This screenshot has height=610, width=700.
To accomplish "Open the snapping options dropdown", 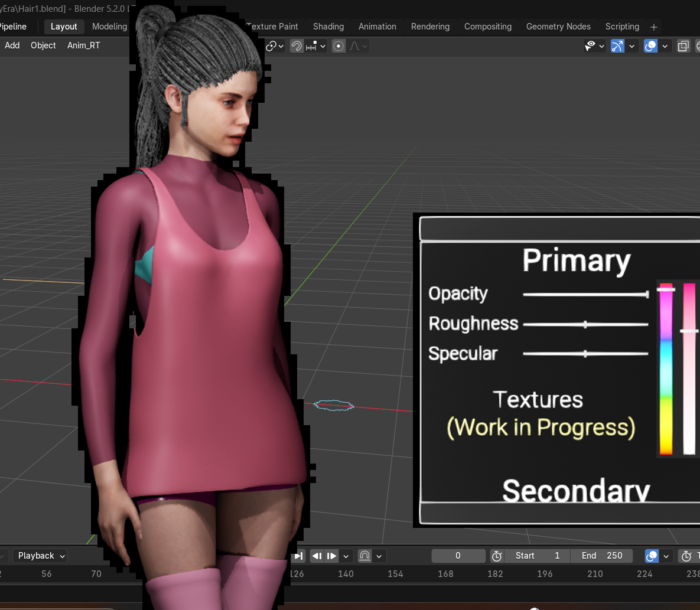I will point(316,46).
